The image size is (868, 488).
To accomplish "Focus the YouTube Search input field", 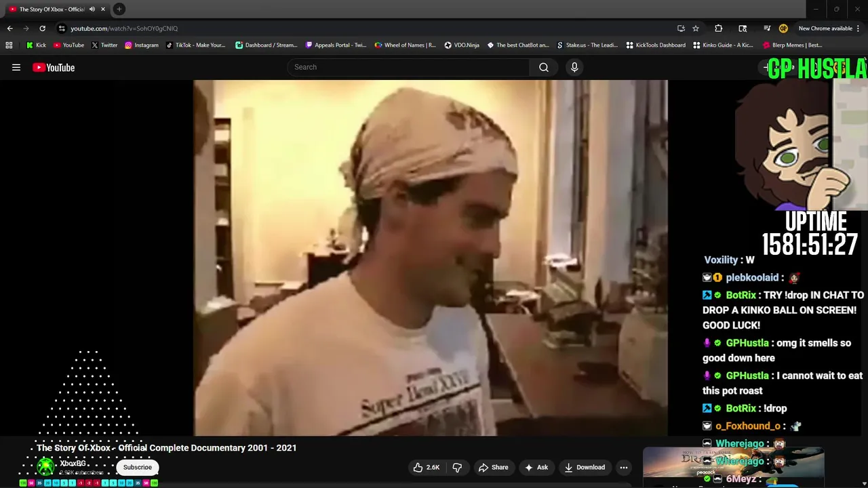I will click(409, 67).
